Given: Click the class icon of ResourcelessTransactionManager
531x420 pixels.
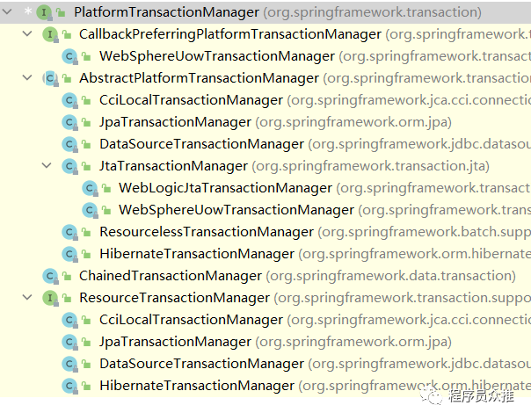Looking at the screenshot, I should [70, 233].
